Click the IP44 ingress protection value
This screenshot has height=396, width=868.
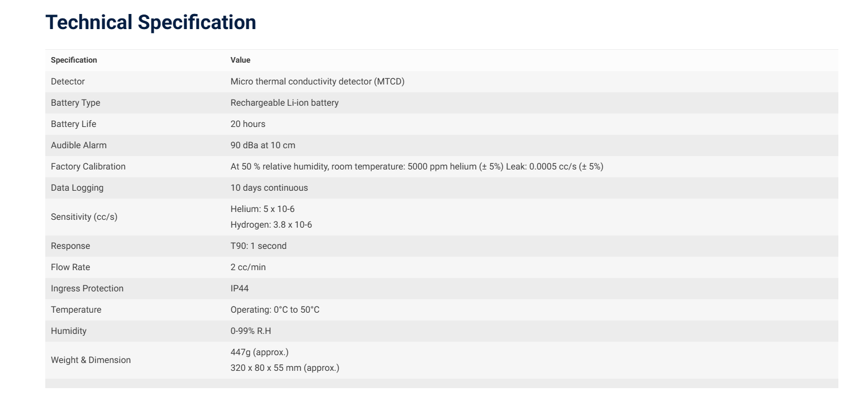pyautogui.click(x=239, y=289)
